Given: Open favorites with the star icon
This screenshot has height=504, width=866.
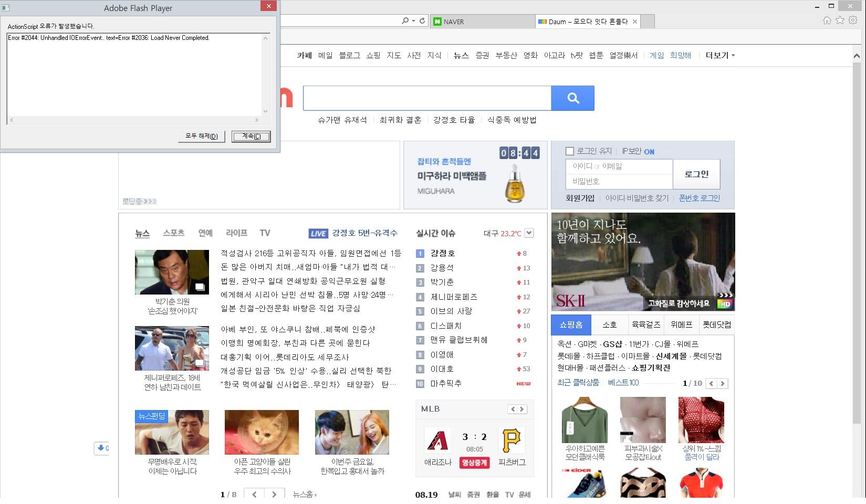Looking at the screenshot, I should pos(840,20).
